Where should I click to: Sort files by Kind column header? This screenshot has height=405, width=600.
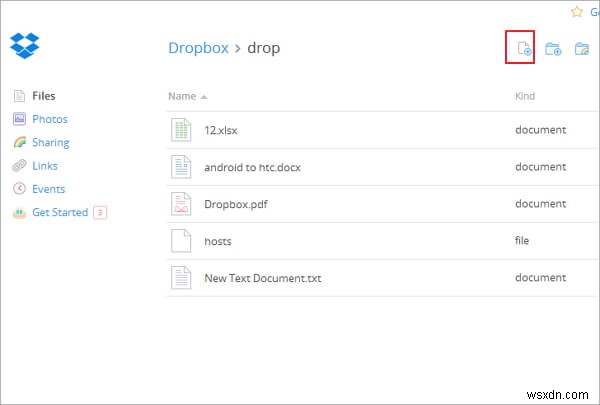(x=525, y=96)
